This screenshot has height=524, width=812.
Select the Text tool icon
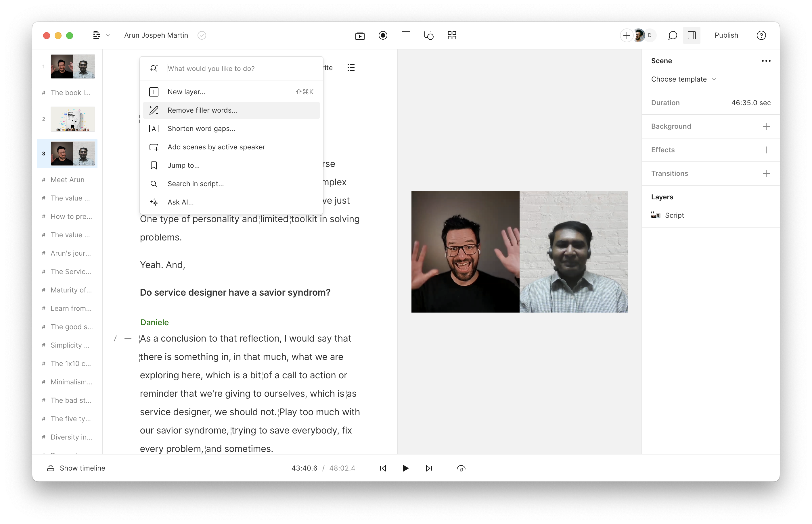click(406, 35)
